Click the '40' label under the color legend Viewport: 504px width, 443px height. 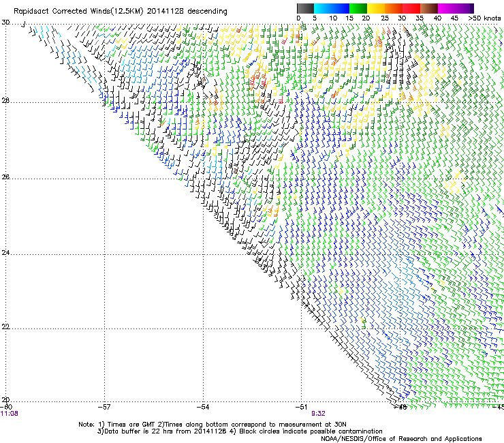point(437,18)
